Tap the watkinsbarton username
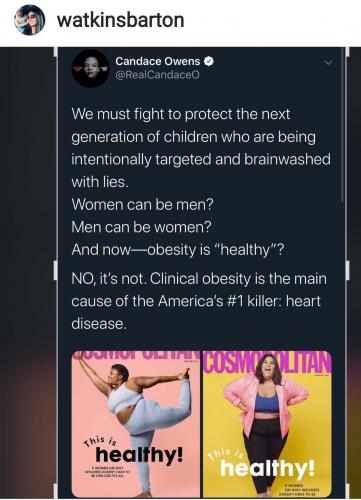The height and width of the screenshot is (500, 361). point(120,20)
